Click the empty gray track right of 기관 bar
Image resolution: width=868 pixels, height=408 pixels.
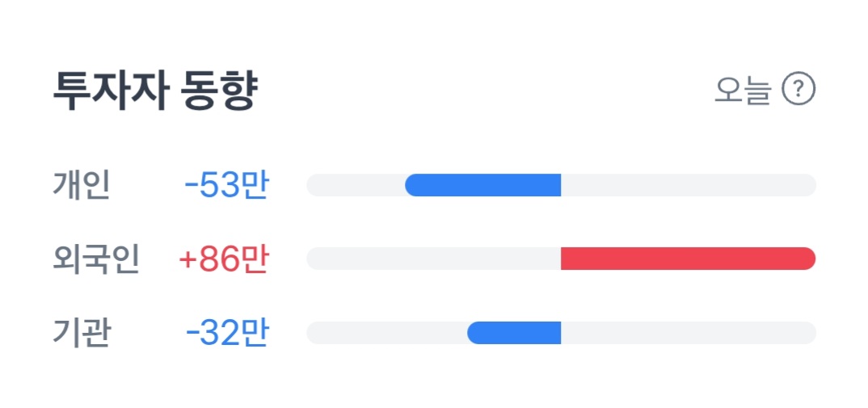(687, 333)
